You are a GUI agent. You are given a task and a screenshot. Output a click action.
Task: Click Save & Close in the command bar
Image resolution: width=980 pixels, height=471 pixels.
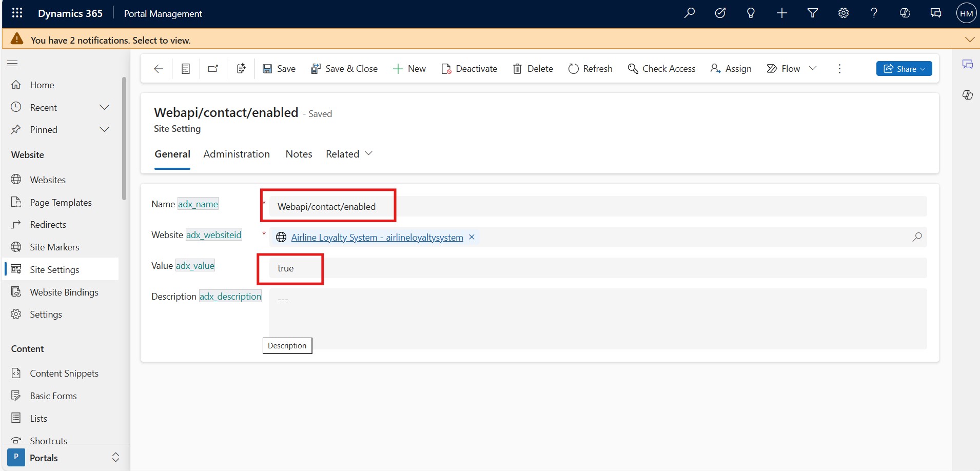pos(344,68)
